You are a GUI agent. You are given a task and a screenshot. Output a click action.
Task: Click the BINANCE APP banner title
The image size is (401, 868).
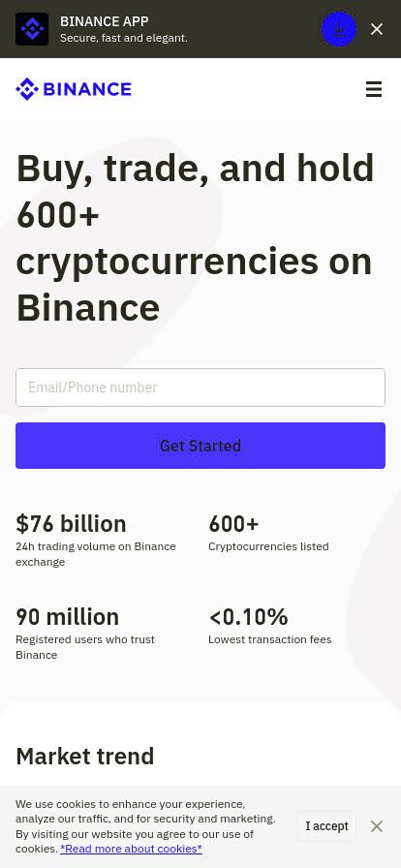point(105,21)
